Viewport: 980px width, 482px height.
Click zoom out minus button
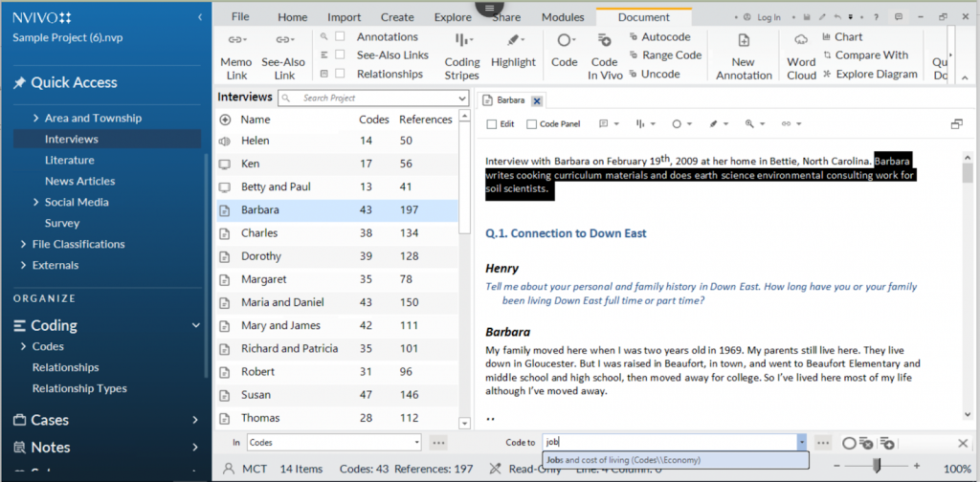pos(837,466)
